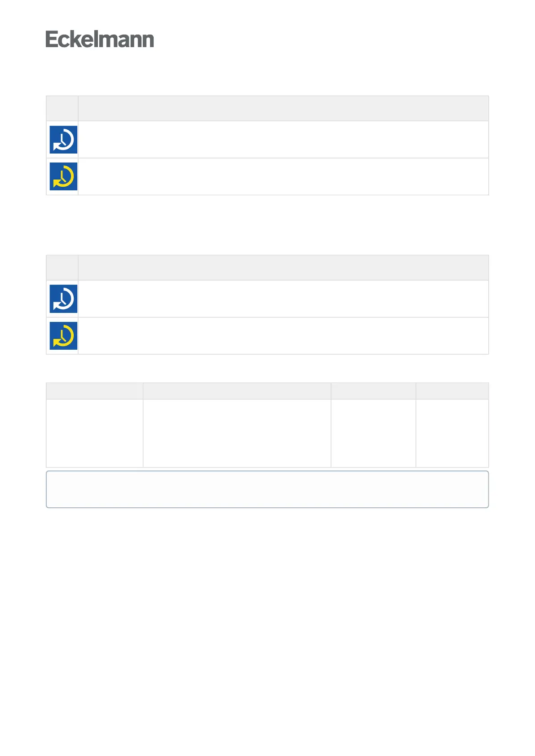The height and width of the screenshot is (756, 535).
Task: Click narrow header cell above second table's icons
Action: coord(62,268)
